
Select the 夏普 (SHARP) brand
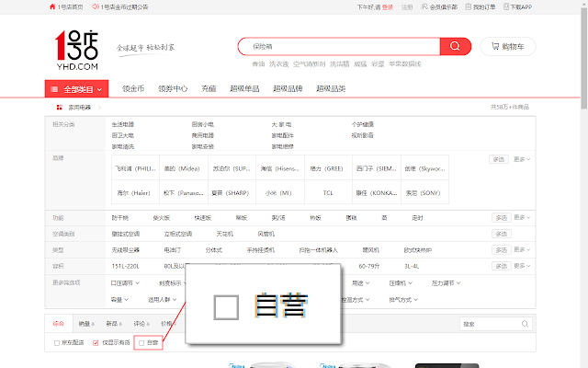(230, 192)
